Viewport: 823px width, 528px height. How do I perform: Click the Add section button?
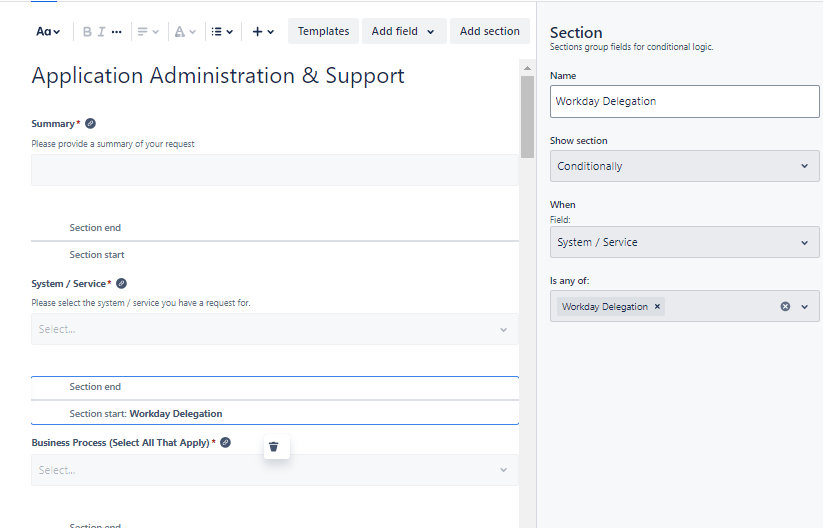point(490,31)
